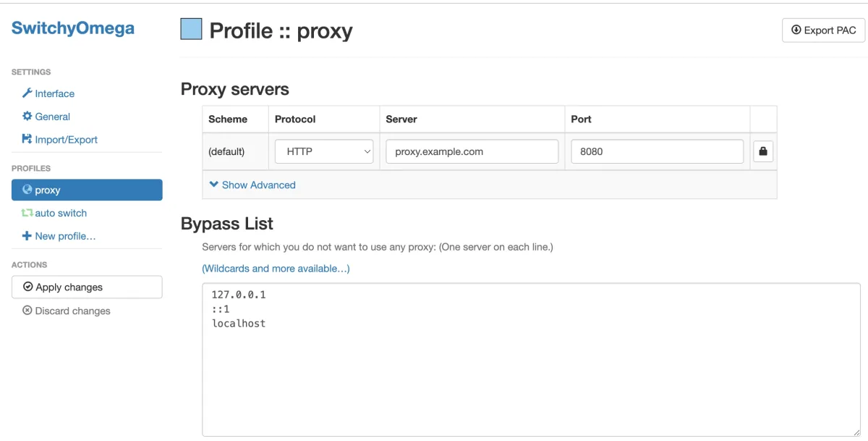Screen dimensions: 868x441
Task: Click the gear icon beside General
Action: click(x=27, y=116)
